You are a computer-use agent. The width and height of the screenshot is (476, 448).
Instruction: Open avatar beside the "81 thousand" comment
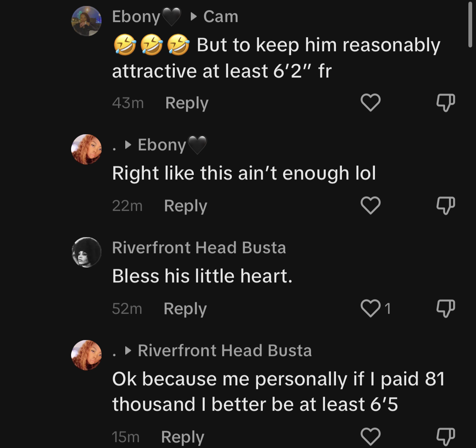(86, 355)
